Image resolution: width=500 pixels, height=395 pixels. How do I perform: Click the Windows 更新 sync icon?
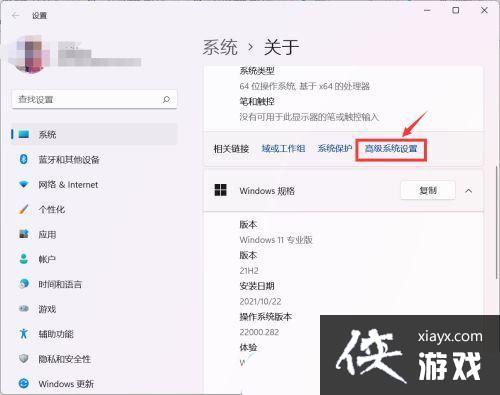click(x=24, y=384)
